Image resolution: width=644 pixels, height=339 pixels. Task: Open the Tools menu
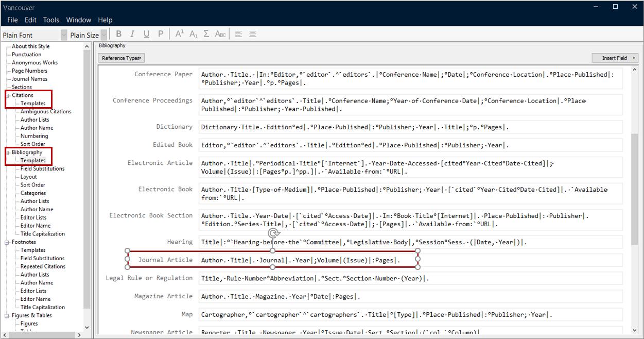click(51, 20)
